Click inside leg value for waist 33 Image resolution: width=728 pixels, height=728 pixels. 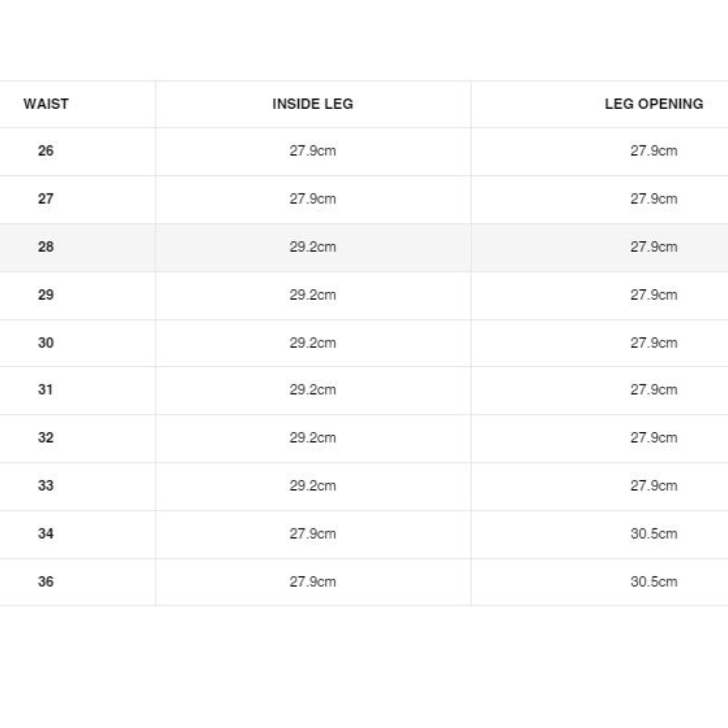(x=312, y=486)
